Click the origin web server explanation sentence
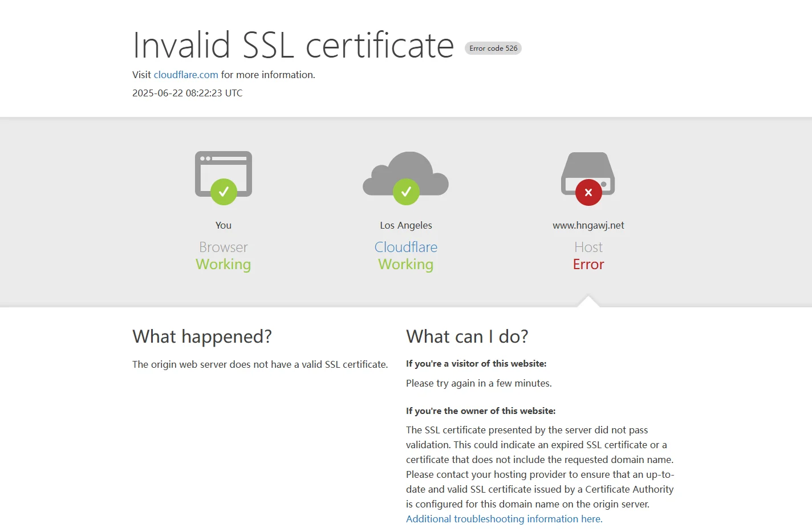Image resolution: width=812 pixels, height=532 pixels. [260, 364]
